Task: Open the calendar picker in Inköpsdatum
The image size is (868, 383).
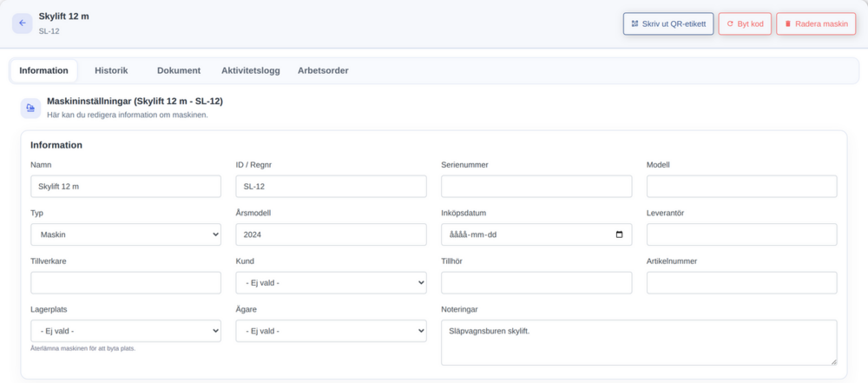Action: click(x=620, y=234)
